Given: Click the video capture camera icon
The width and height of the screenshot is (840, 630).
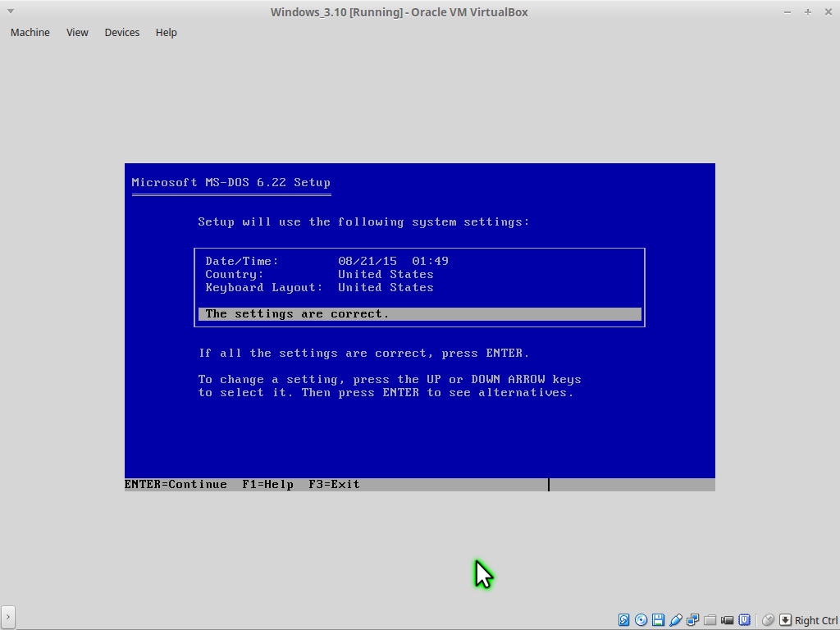Looking at the screenshot, I should [x=728, y=620].
